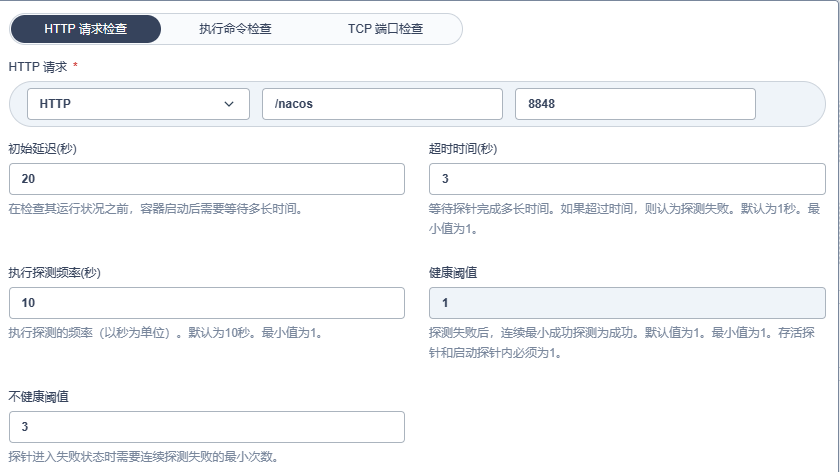The height and width of the screenshot is (472, 840).
Task: Click the 初始延迟(秒) label
Action: [x=43, y=148]
